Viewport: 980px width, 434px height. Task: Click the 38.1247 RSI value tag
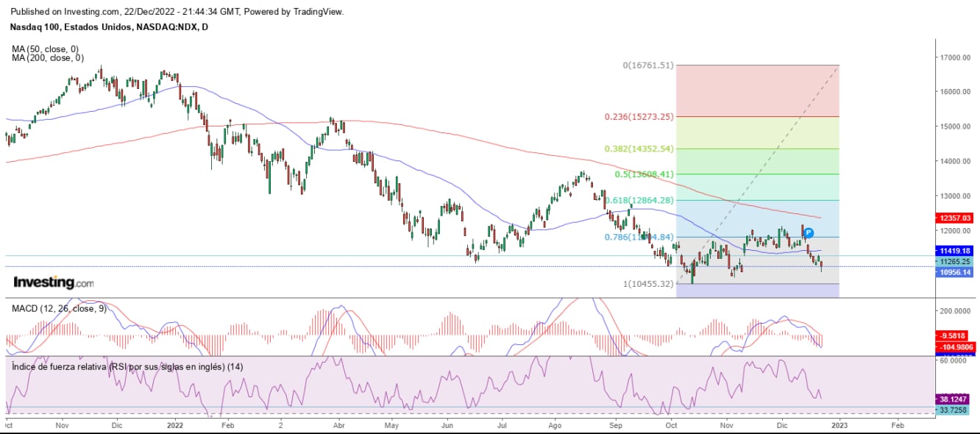(954, 398)
